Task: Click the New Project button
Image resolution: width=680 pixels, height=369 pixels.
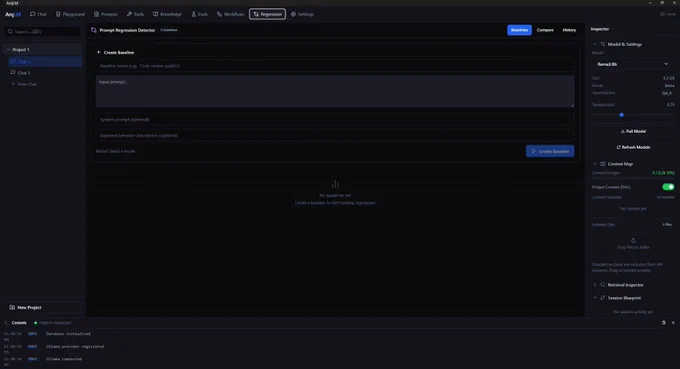Action: [42, 307]
